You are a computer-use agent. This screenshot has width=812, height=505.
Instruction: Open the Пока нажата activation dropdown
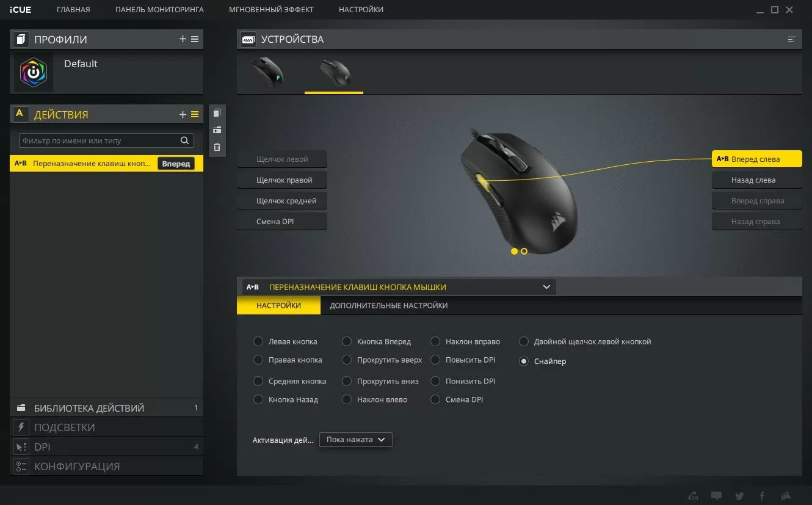[355, 440]
